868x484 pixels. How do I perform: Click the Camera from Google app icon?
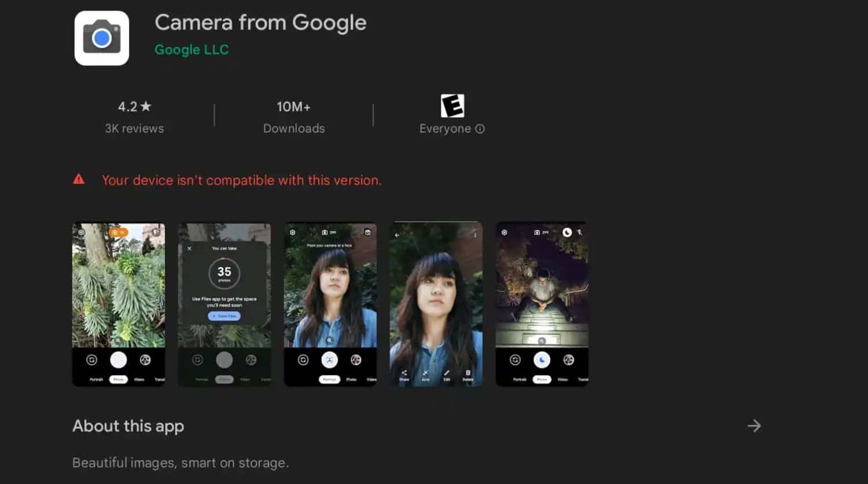pyautogui.click(x=102, y=38)
